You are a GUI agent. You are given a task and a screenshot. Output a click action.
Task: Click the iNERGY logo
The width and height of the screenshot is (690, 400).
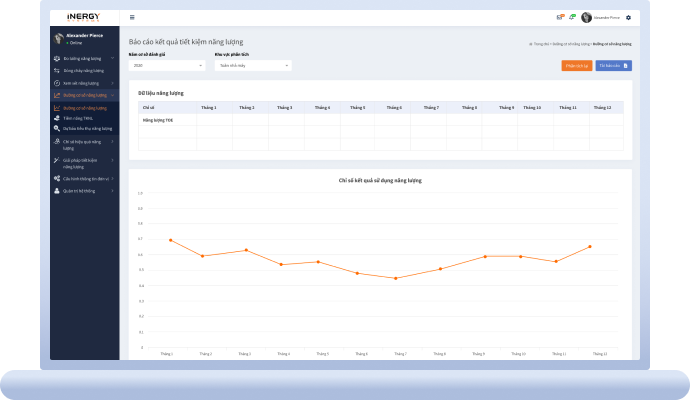point(83,17)
